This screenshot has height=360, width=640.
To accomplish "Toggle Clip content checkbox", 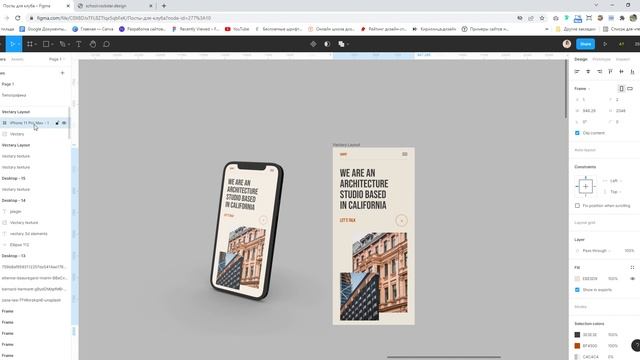I will (577, 133).
